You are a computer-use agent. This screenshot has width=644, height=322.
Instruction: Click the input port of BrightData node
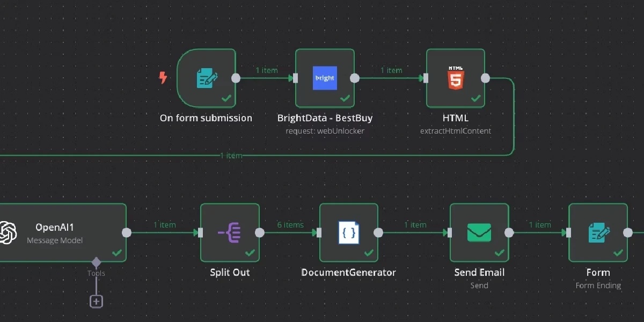coord(295,78)
